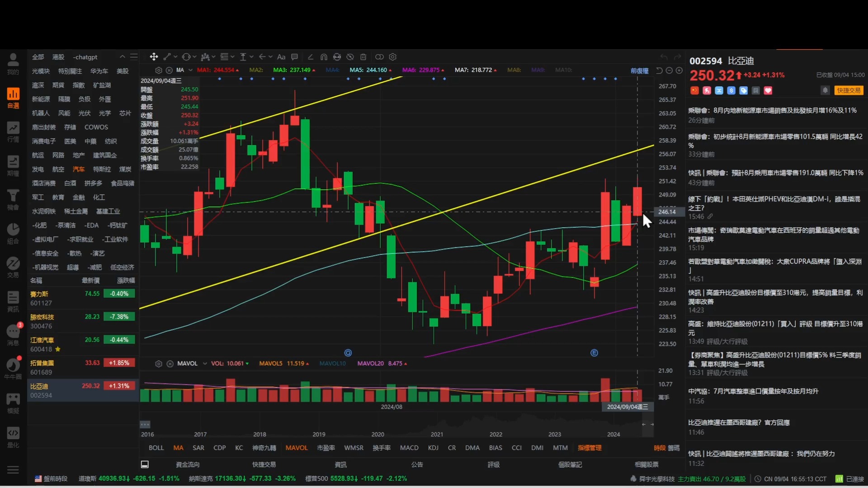Toggle MA6 moving average line visibility
The image size is (868, 488).
pyautogui.click(x=423, y=70)
